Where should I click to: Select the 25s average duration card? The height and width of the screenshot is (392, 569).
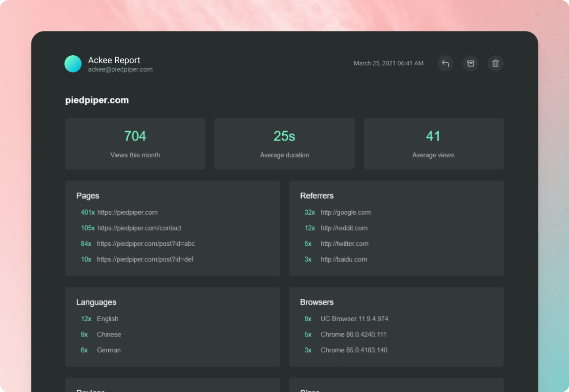(x=284, y=144)
